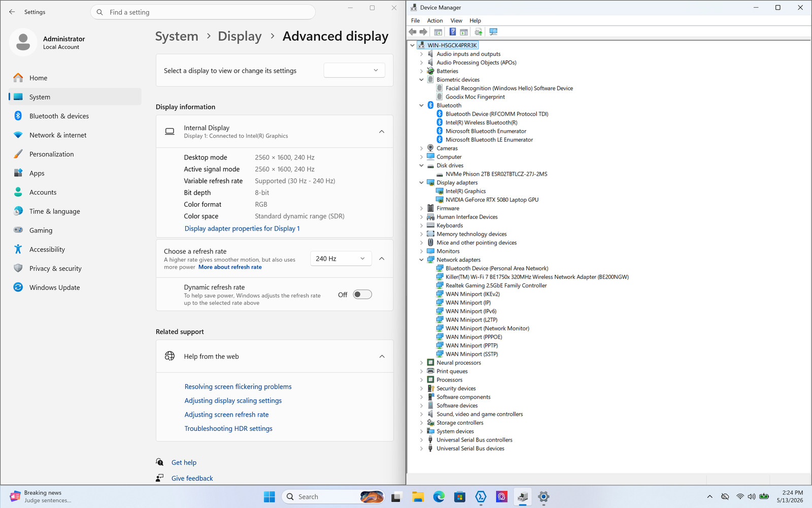Image resolution: width=812 pixels, height=508 pixels.
Task: Click the taskbar Search box
Action: coord(333,497)
